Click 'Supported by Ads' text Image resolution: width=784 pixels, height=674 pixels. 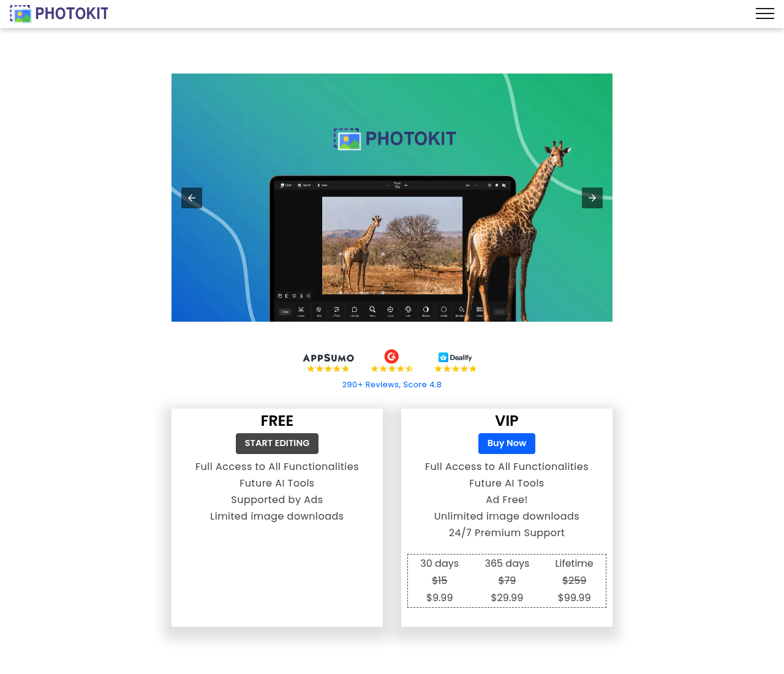pos(277,499)
